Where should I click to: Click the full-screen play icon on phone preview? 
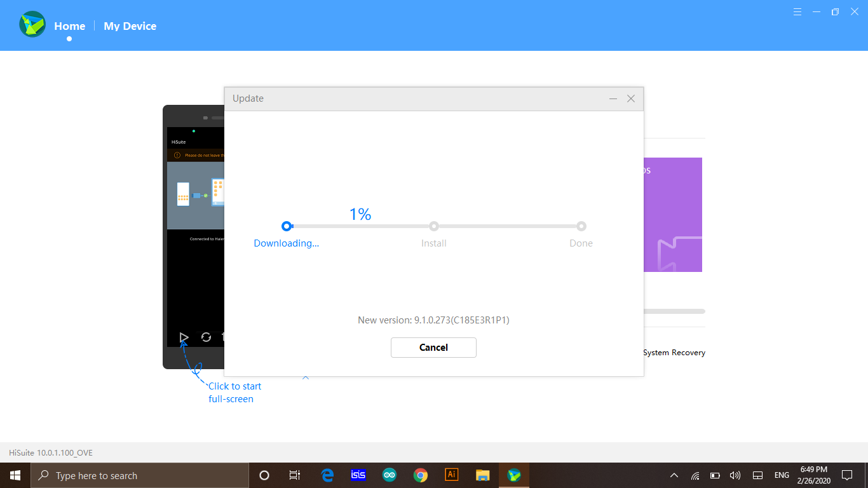[184, 337]
